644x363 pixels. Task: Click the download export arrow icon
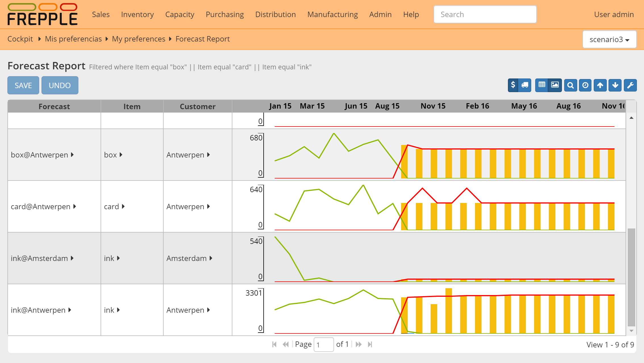615,85
